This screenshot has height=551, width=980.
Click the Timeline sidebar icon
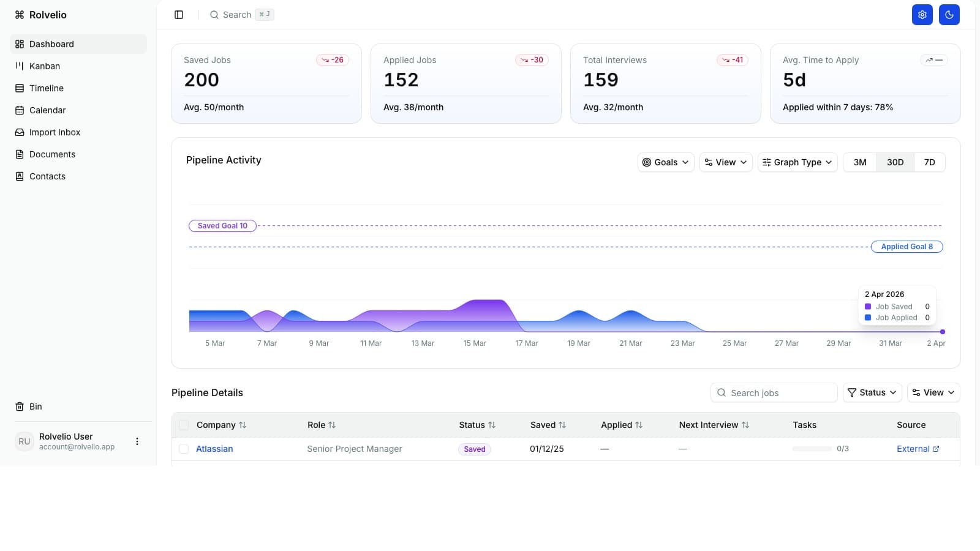[x=20, y=88]
